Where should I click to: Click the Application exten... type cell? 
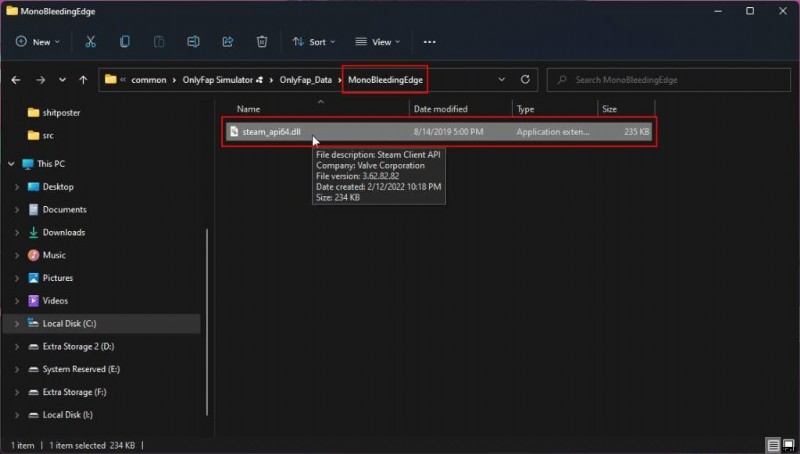tap(553, 132)
